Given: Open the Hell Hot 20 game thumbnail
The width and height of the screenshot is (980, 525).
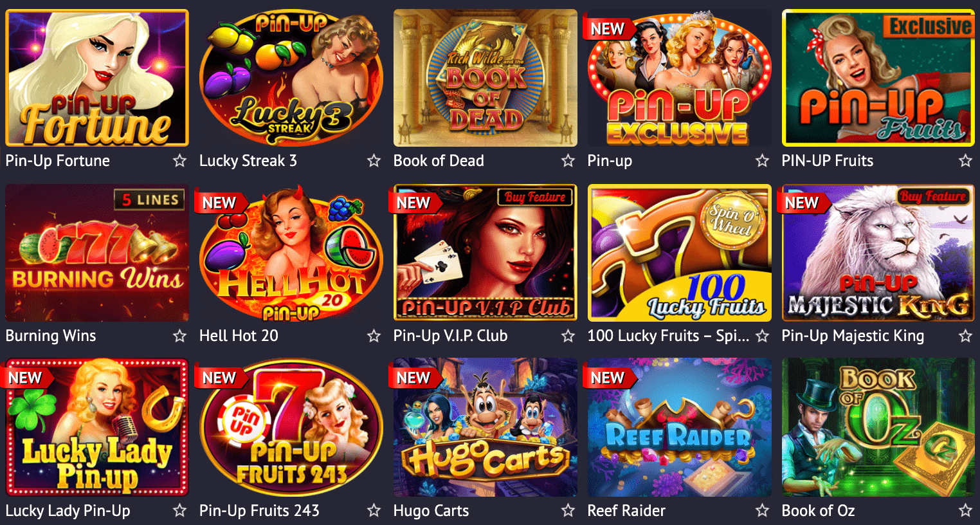Looking at the screenshot, I should [291, 253].
